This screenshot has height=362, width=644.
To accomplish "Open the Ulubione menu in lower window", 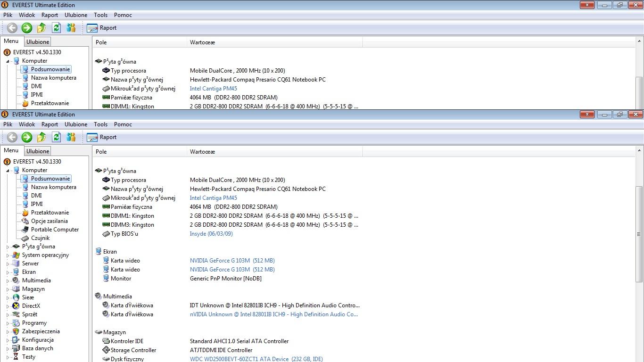I will [x=76, y=124].
